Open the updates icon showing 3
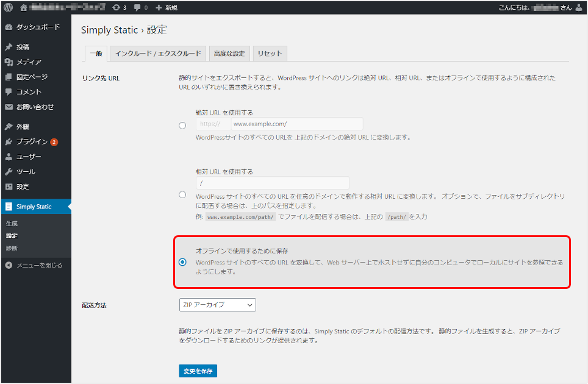Image resolution: width=588 pixels, height=384 pixels. pyautogui.click(x=117, y=7)
